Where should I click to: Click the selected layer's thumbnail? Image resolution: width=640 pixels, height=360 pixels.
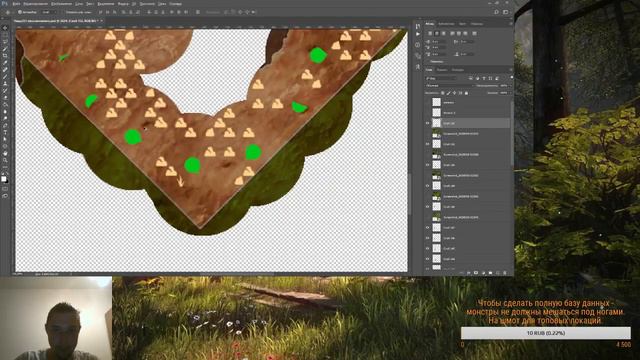click(x=437, y=123)
